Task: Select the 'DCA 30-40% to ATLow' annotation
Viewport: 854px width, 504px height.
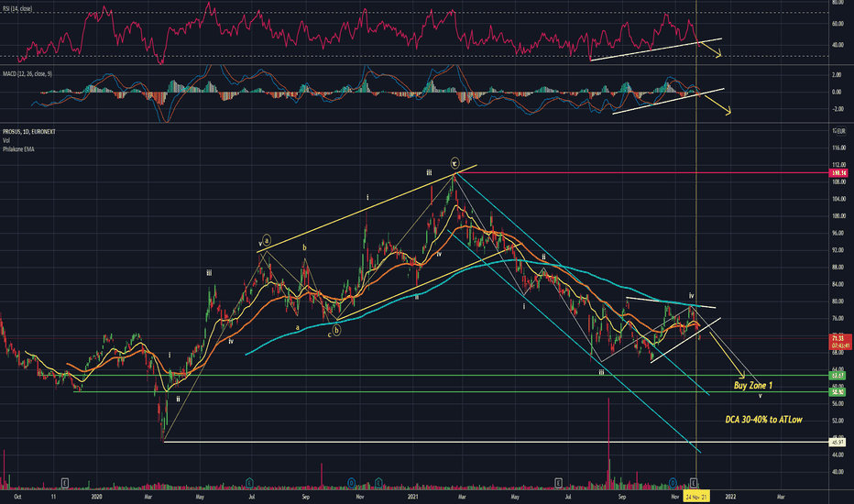Action: tap(763, 419)
